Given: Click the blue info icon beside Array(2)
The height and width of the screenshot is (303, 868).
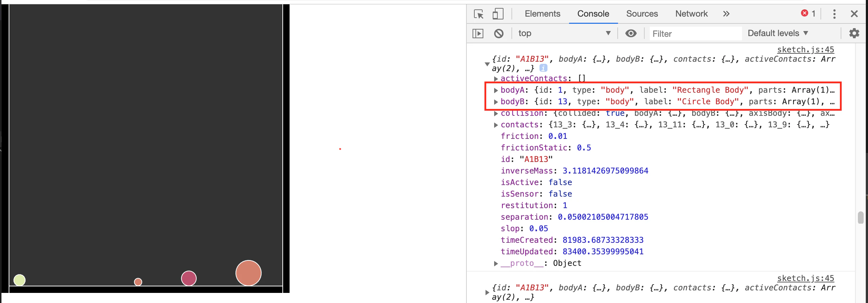Looking at the screenshot, I should (x=543, y=68).
